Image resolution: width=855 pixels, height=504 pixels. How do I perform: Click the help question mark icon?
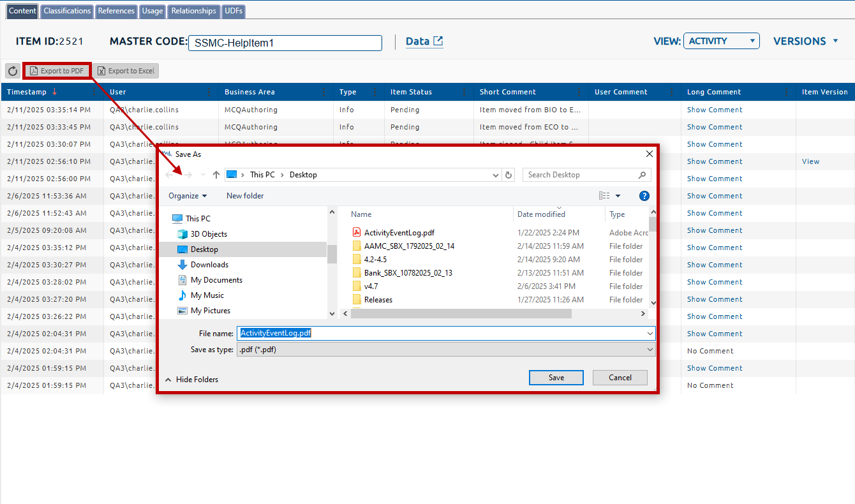(644, 196)
